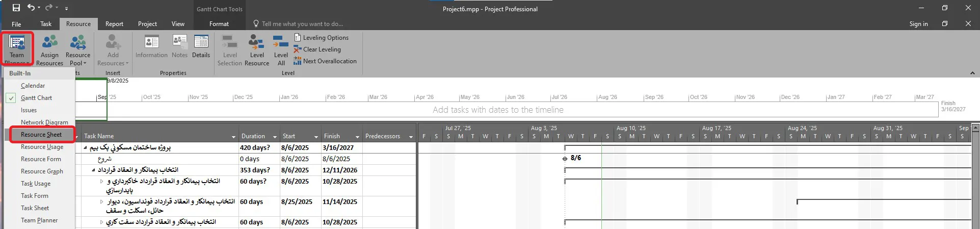Click Clear Leveling in the ribbon
Screen dimensions: 980x229
tap(317, 49)
